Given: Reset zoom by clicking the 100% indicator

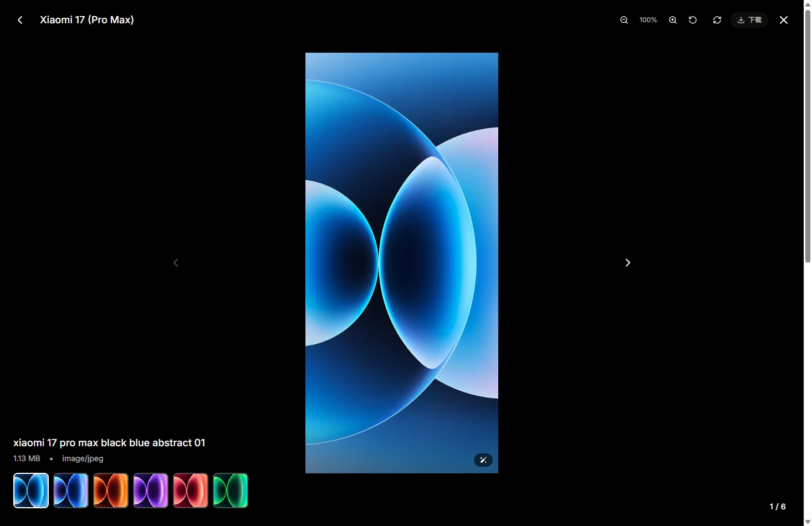Looking at the screenshot, I should pyautogui.click(x=648, y=19).
